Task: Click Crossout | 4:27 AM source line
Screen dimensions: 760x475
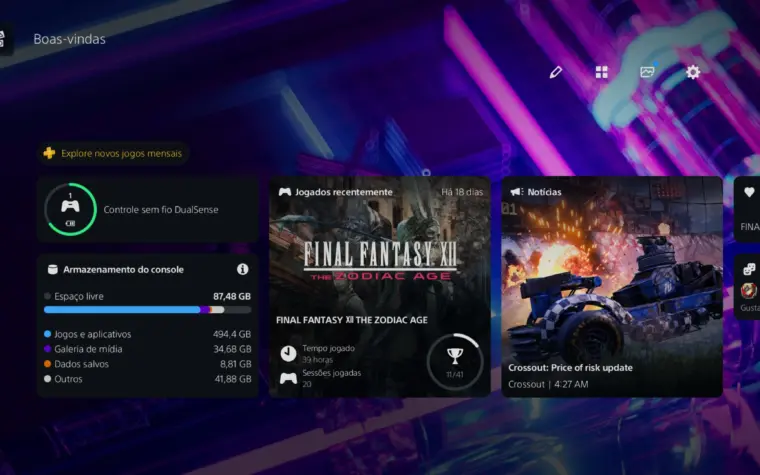Action: coord(548,384)
